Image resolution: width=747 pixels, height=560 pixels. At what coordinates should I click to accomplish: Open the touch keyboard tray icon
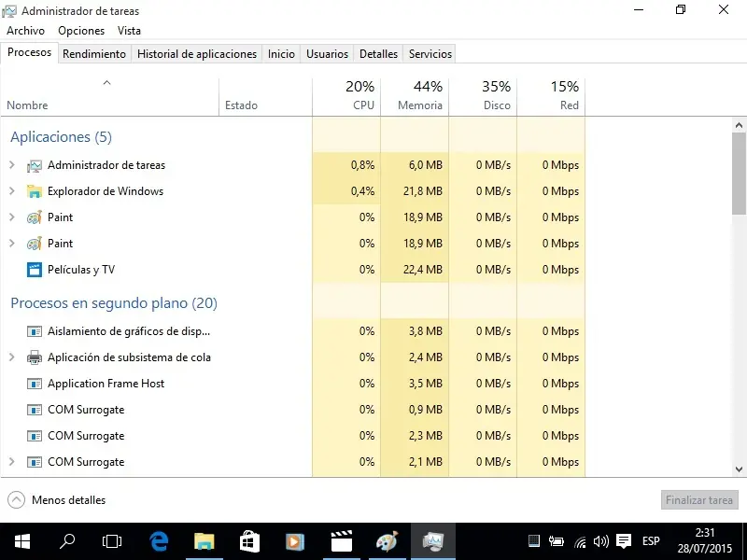534,541
